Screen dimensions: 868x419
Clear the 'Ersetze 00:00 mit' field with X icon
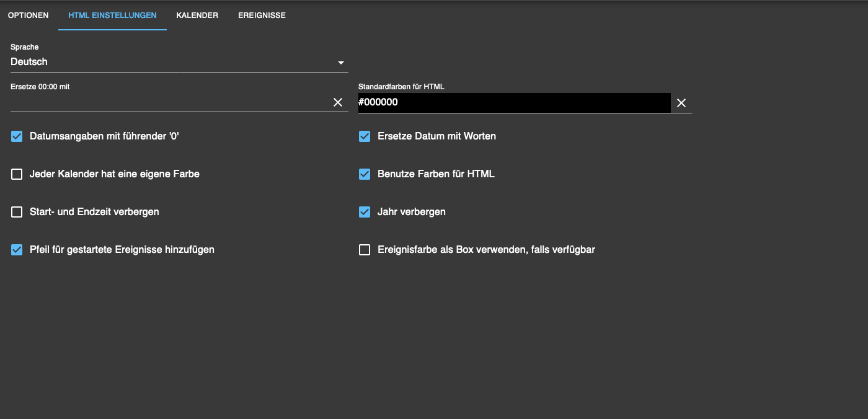[x=338, y=102]
